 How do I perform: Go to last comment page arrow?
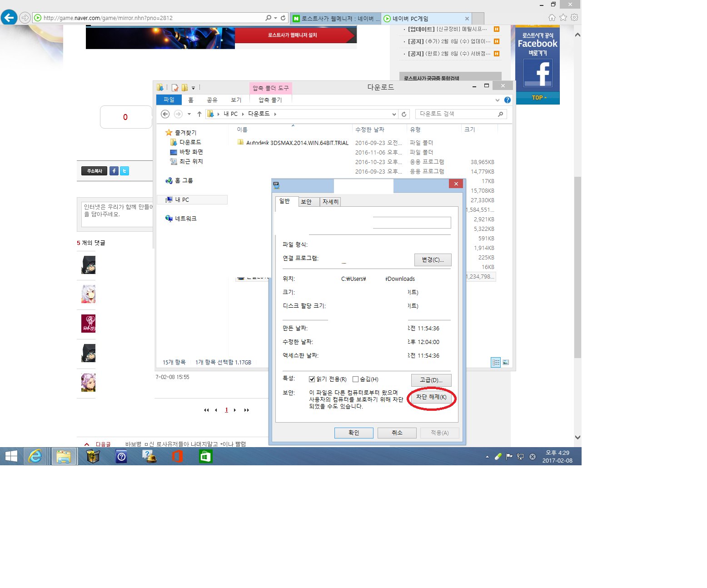coord(247,410)
